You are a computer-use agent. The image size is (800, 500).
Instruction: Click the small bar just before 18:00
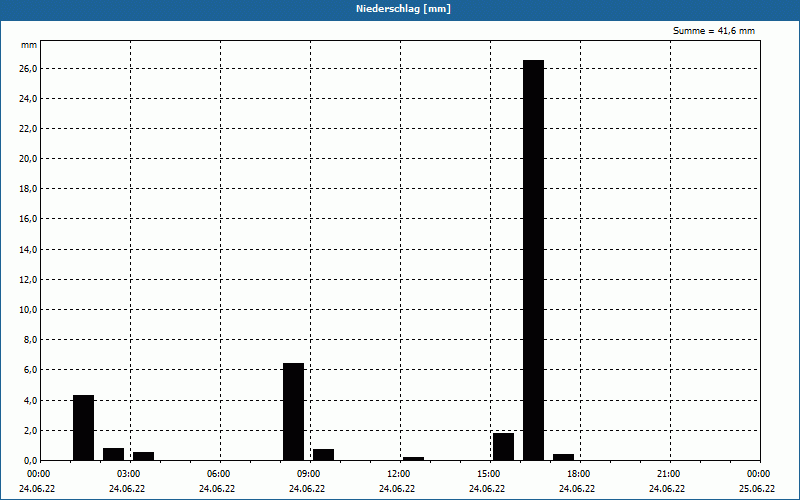click(x=563, y=457)
